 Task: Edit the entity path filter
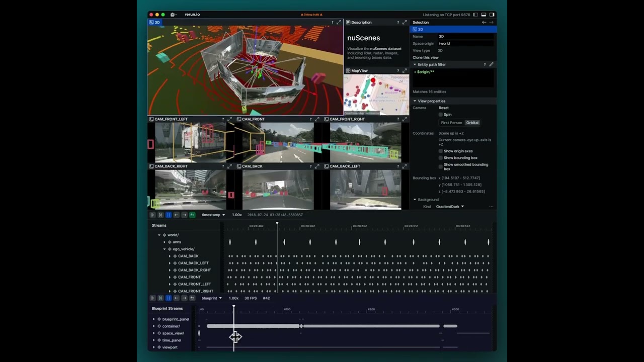[x=491, y=64]
